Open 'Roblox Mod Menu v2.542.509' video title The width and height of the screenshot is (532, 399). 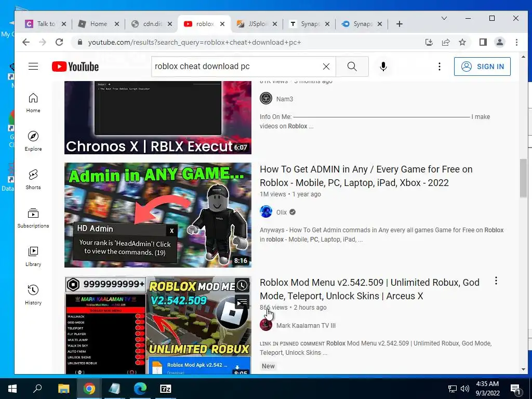tap(369, 289)
